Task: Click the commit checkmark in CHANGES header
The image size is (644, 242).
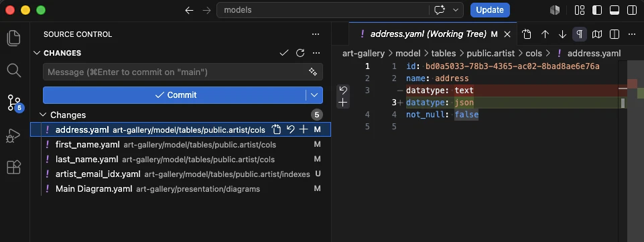Action: [x=284, y=53]
